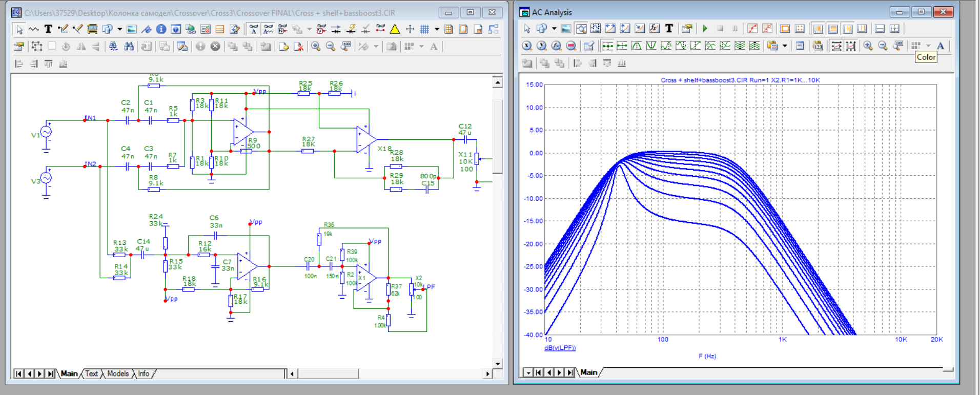The height and width of the screenshot is (395, 980).
Task: Open Font A button in AC Analysis toolbar
Action: tap(941, 45)
